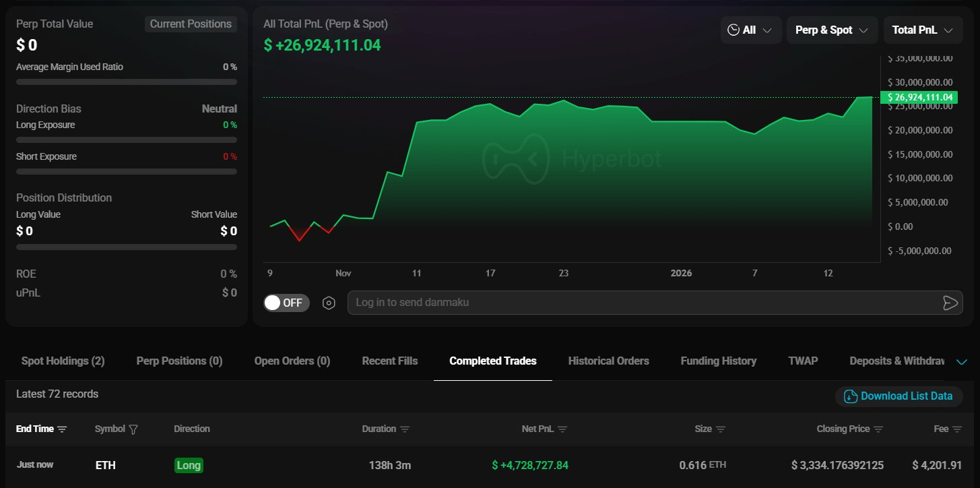The width and height of the screenshot is (980, 488).
Task: Toggle the danmaku OFF switch
Action: (286, 303)
